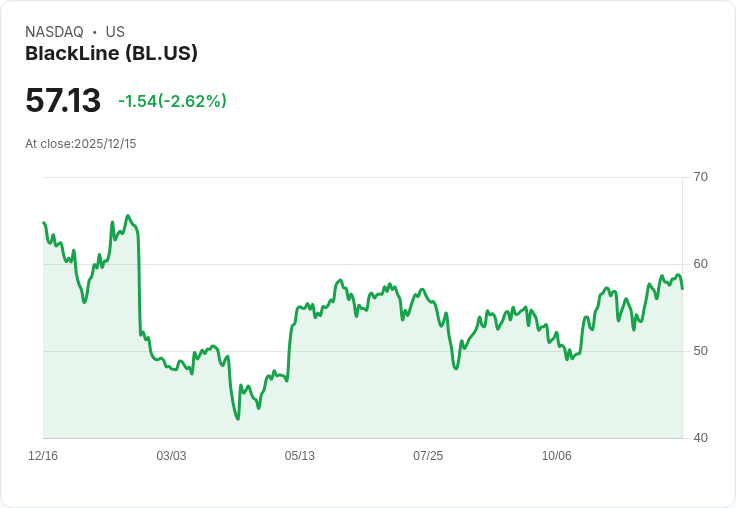736x508 pixels.
Task: Click the BlackLine (BL.US) stock title
Action: point(111,54)
